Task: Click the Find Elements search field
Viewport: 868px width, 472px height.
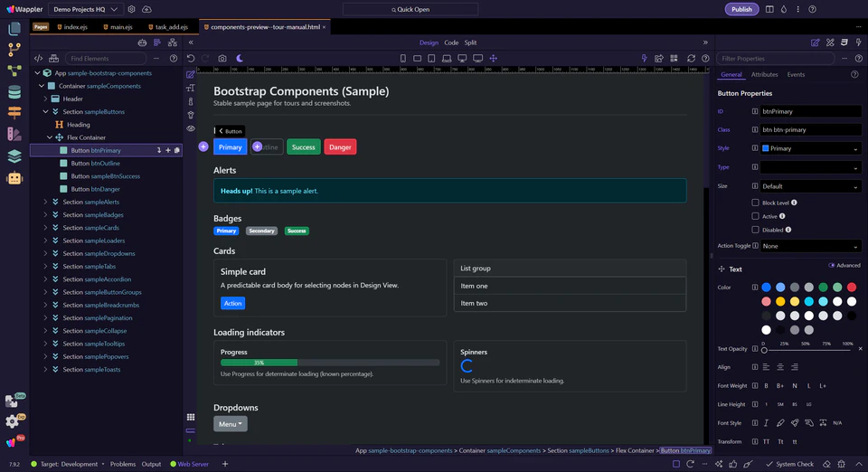Action: point(105,58)
